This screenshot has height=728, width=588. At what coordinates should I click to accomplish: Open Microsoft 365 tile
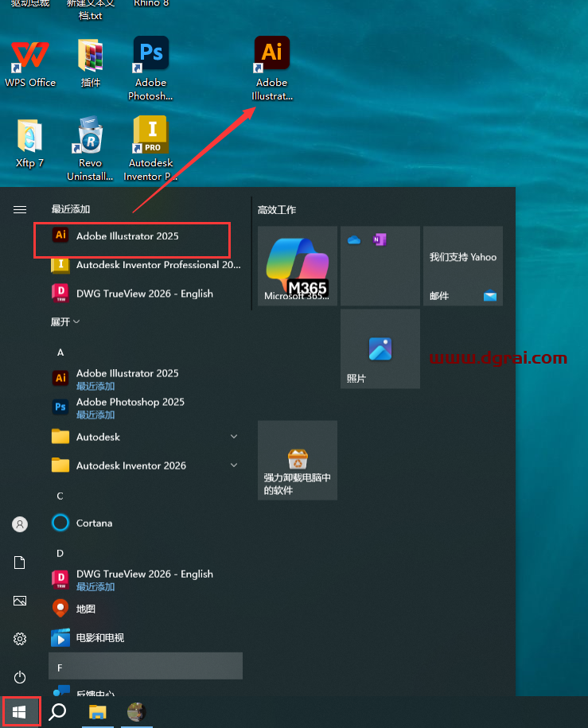click(298, 266)
